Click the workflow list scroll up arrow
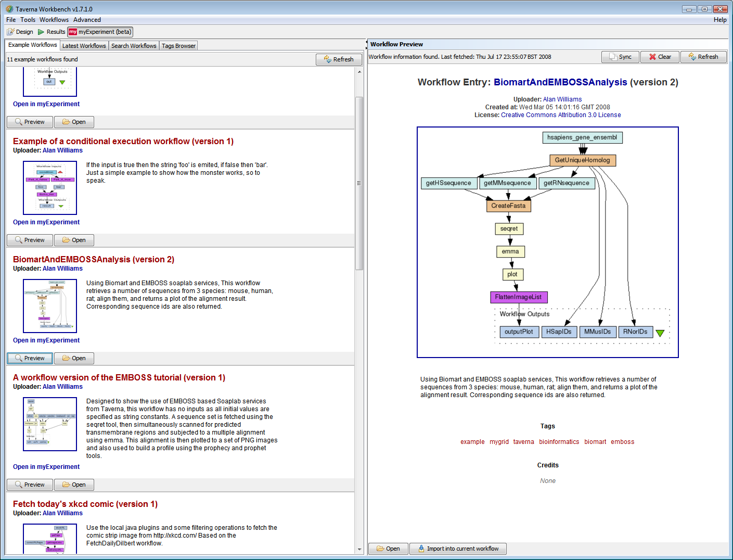Image resolution: width=733 pixels, height=560 pixels. 359,71
